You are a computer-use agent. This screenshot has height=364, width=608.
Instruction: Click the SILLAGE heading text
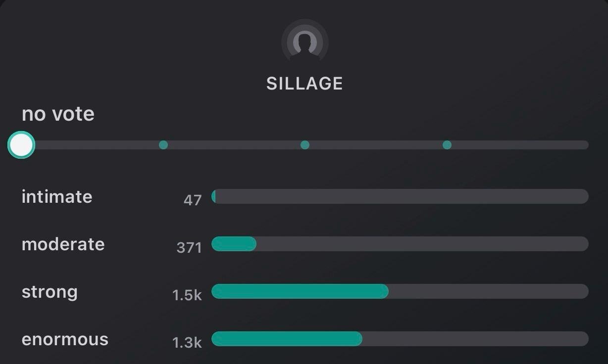304,84
